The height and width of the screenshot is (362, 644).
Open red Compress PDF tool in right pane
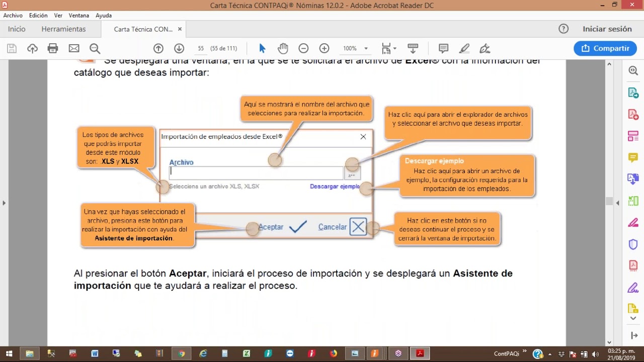click(x=633, y=265)
